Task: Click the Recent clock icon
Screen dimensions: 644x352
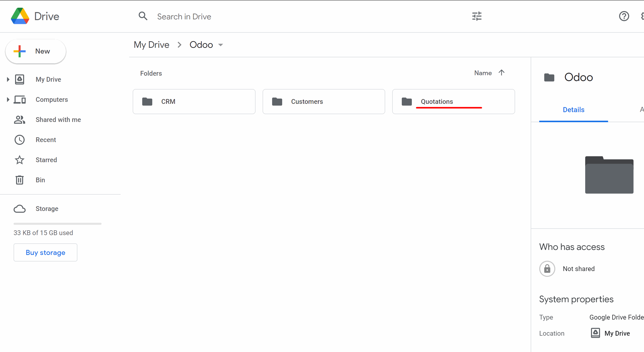Action: click(20, 140)
